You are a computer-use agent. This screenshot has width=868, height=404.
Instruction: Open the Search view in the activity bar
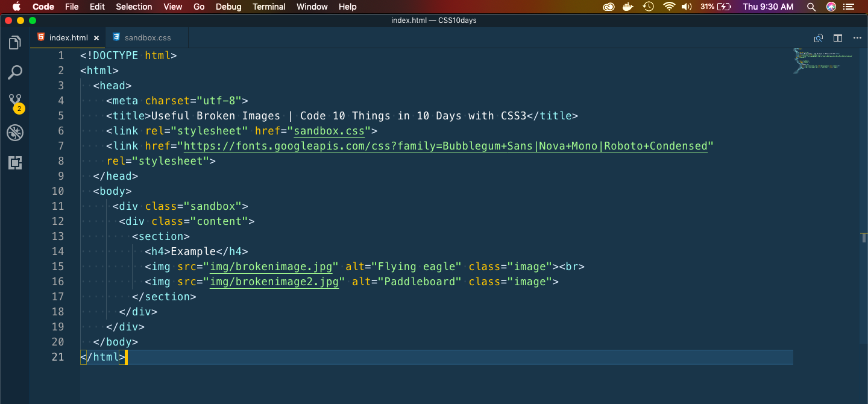coord(15,72)
